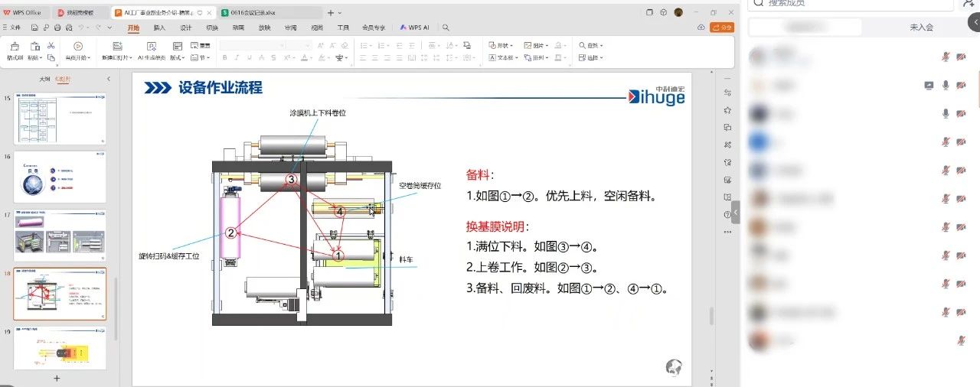Select slide 17 thumbnail in the panel
Image resolution: width=980 pixels, height=387 pixels.
pyautogui.click(x=60, y=235)
